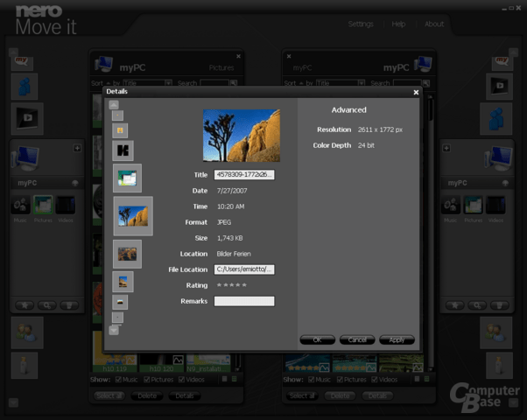
Task: Click the left sidebar 'my' device icon
Action: (22, 62)
